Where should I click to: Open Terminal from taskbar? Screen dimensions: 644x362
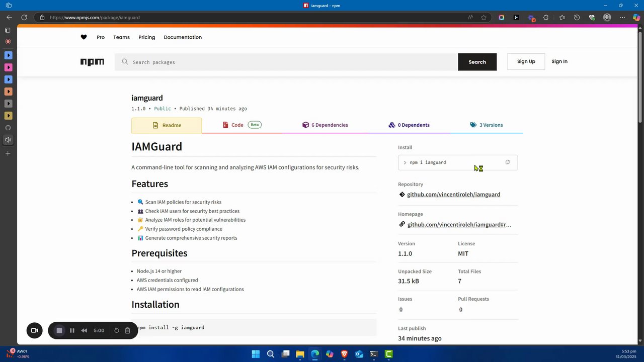(374, 354)
